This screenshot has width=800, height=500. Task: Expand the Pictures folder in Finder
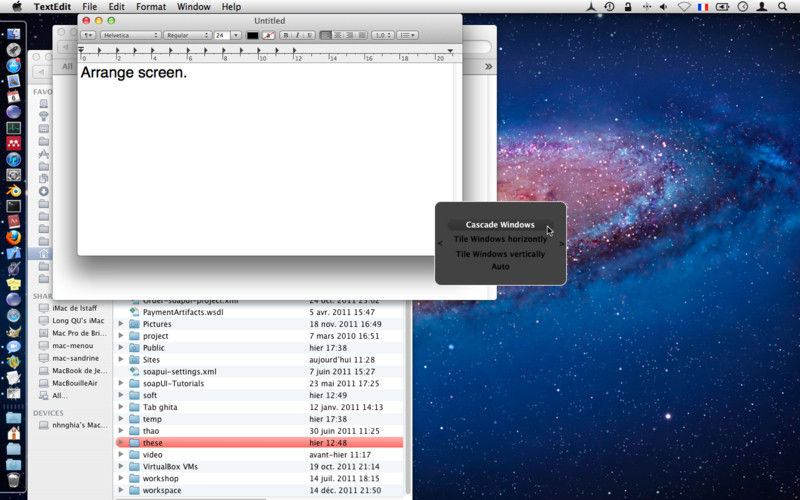point(121,324)
